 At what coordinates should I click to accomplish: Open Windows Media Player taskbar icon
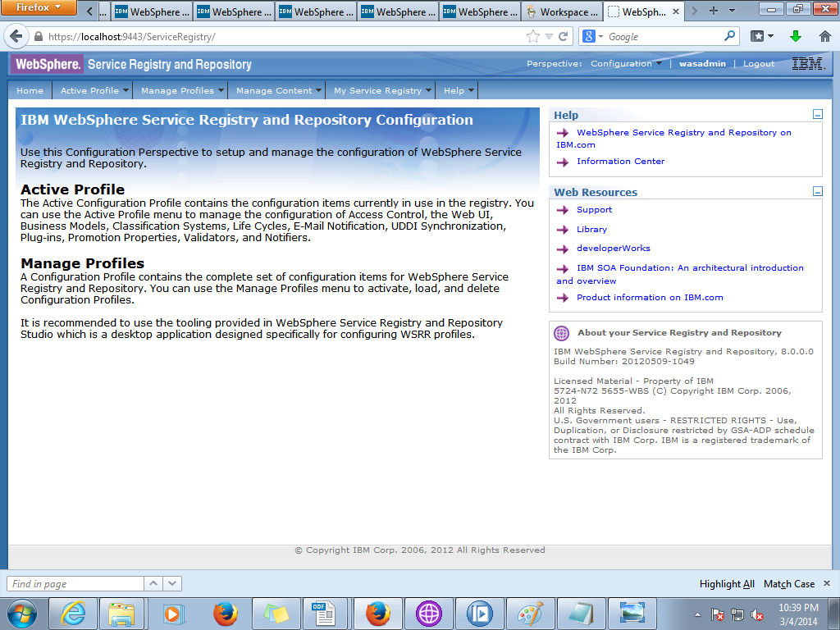(172, 614)
